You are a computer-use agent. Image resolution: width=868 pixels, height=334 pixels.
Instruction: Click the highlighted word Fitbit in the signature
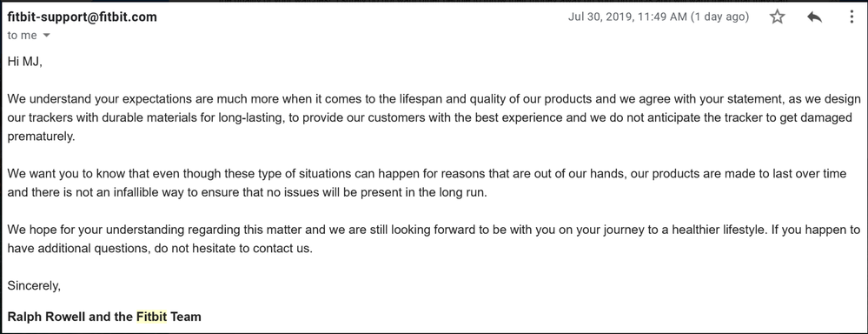[x=151, y=317]
